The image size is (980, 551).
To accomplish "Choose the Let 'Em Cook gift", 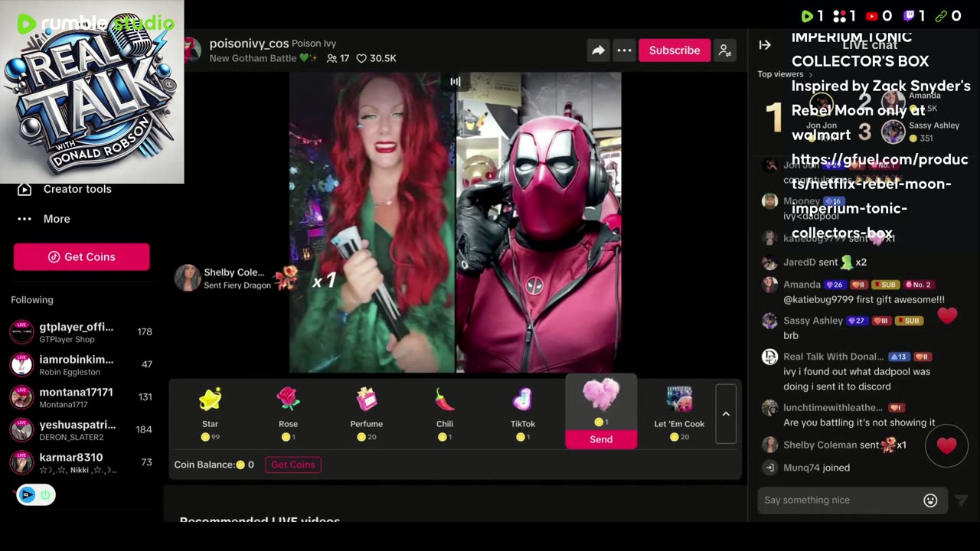I will pyautogui.click(x=679, y=414).
